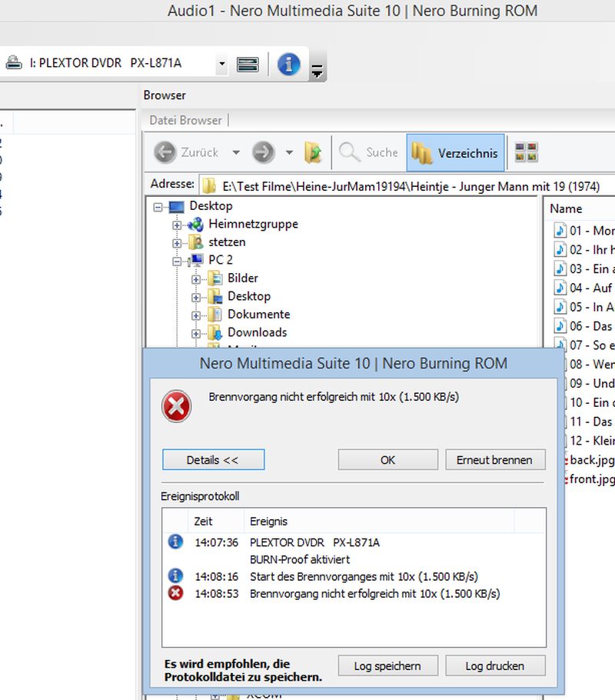Screen dimensions: 615x700
Task: Expand the Downloads folder node
Action: point(195,334)
